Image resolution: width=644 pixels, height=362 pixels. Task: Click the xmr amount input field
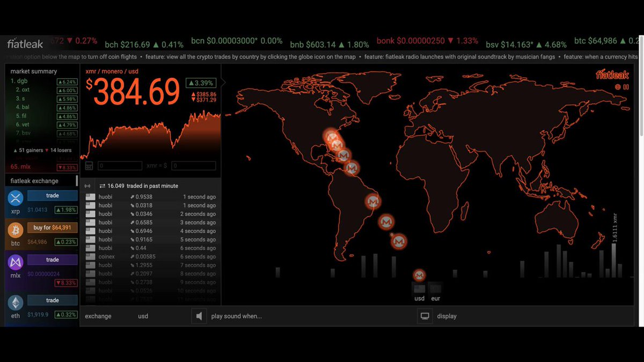click(x=120, y=166)
